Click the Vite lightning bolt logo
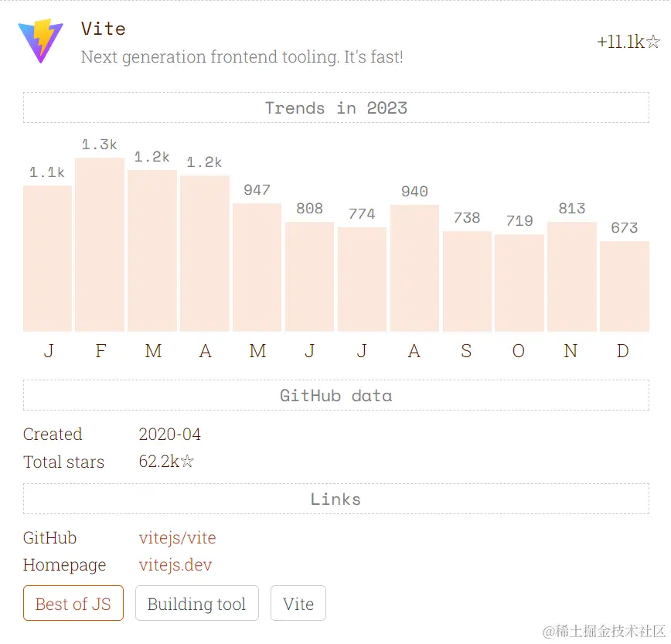671x644 pixels. [41, 41]
